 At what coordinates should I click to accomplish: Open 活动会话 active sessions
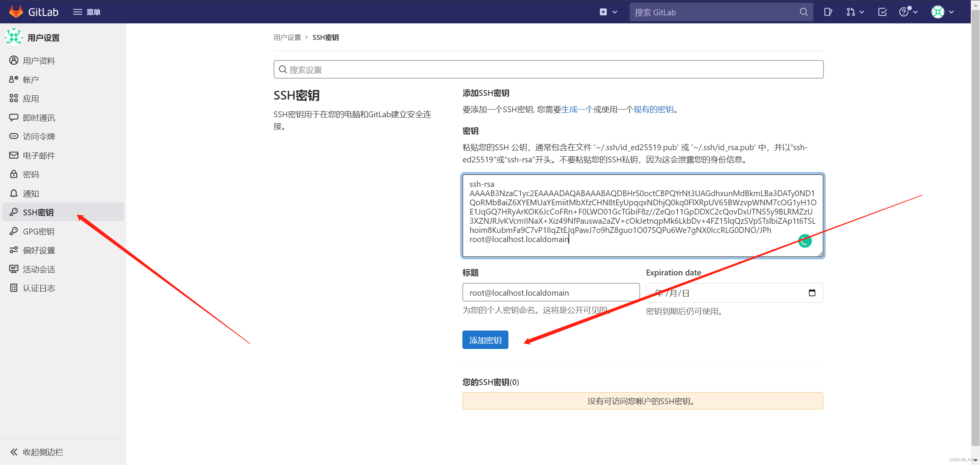pos(63,269)
